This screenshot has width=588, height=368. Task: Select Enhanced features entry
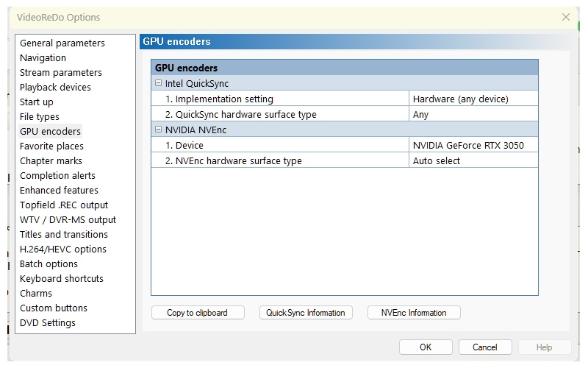pos(59,191)
